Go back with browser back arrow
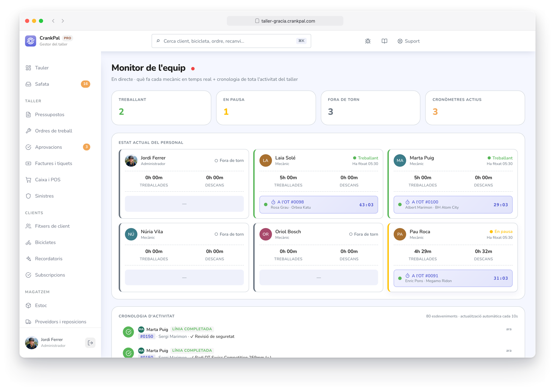Image resolution: width=555 pixels, height=392 pixels. pos(53,21)
